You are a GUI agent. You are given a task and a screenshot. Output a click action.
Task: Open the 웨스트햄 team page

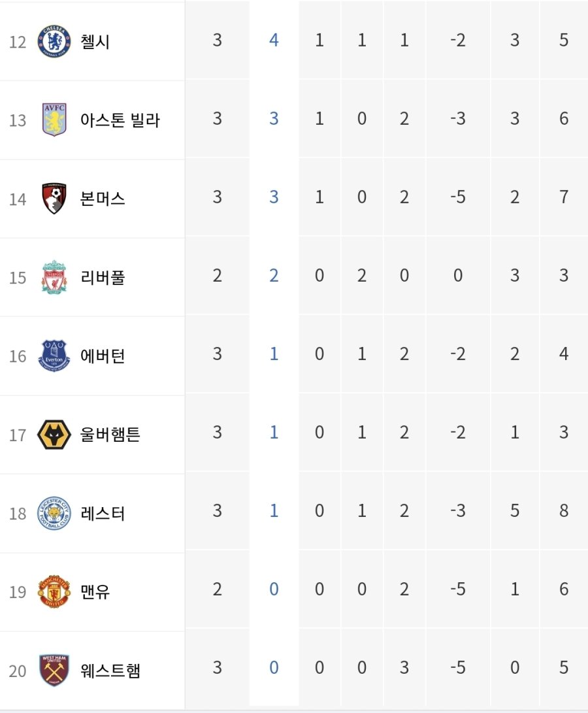point(110,671)
